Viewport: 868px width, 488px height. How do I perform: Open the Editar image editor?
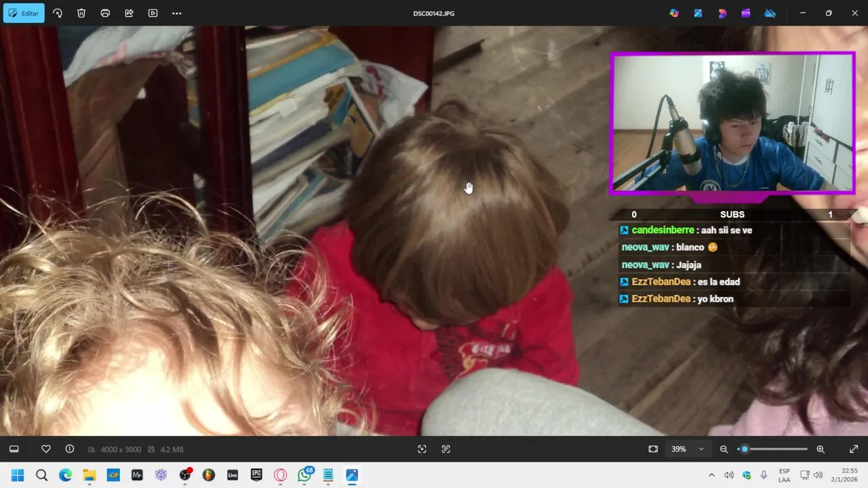tap(24, 13)
